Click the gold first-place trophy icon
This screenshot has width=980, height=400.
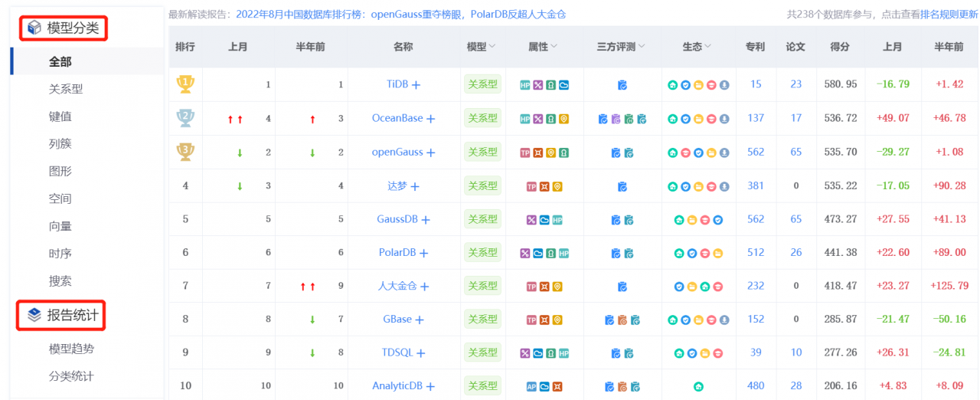click(x=185, y=84)
